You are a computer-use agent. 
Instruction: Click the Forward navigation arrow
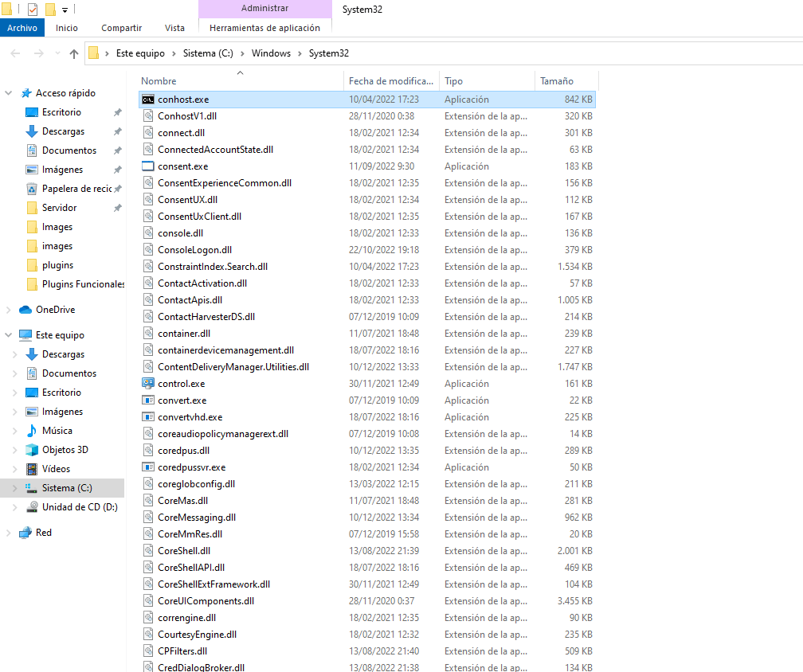(39, 53)
